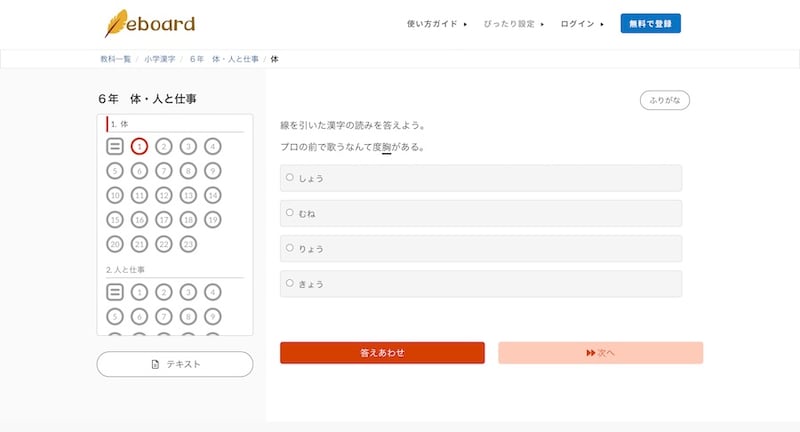Click the eboard feather logo
This screenshot has width=800, height=432.
point(150,23)
